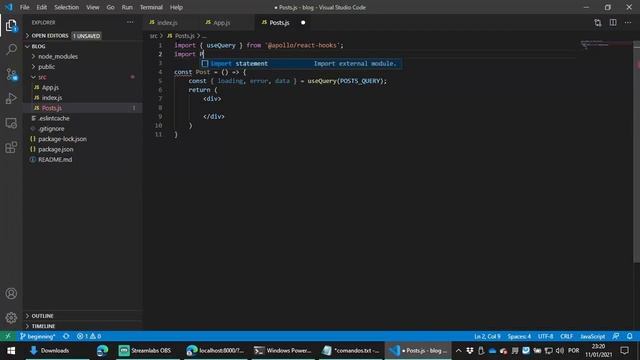Viewport: 640px width, 360px height.
Task: Click the volume icon in system tray
Action: (560, 351)
